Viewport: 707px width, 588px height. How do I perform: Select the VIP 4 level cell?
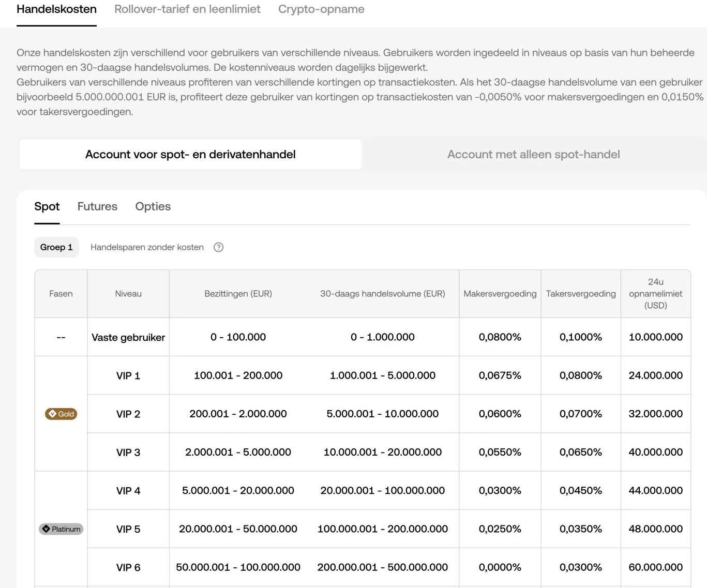(x=128, y=491)
